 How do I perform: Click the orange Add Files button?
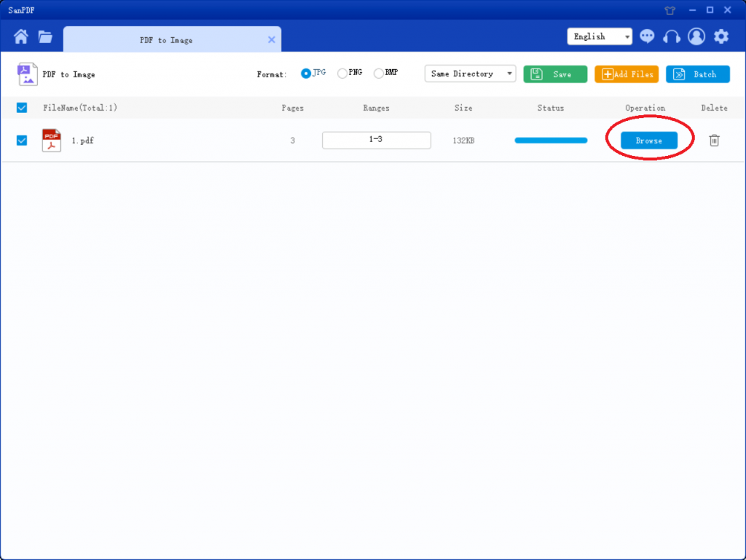coord(627,74)
